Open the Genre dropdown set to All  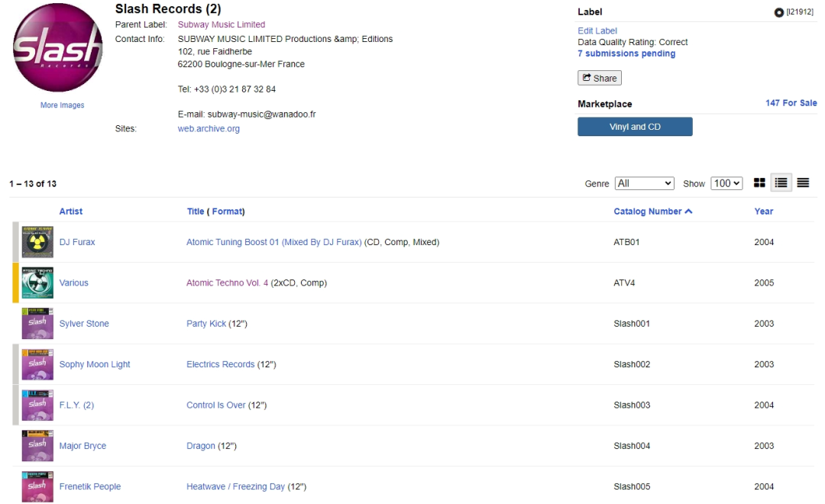pyautogui.click(x=644, y=183)
